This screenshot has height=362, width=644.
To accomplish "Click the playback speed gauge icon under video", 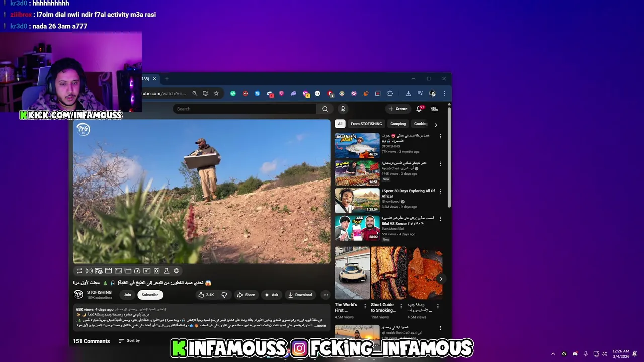I will [x=137, y=271].
